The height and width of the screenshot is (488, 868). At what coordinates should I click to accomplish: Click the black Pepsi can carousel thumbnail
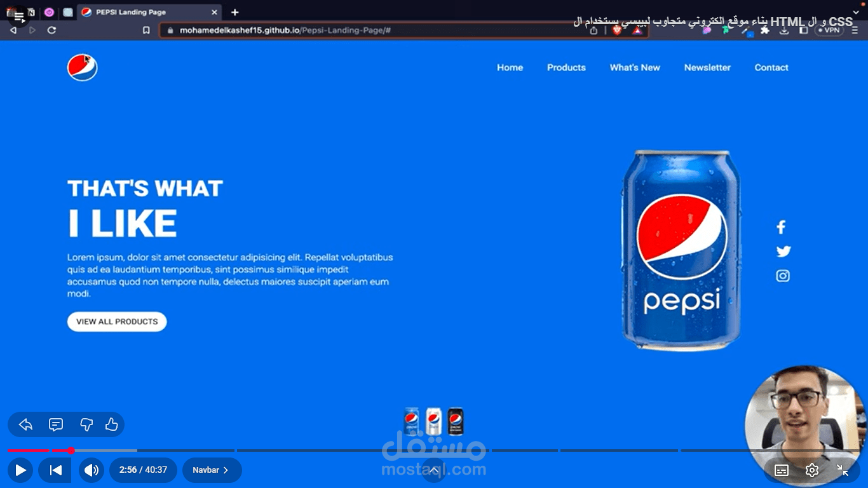(x=455, y=420)
